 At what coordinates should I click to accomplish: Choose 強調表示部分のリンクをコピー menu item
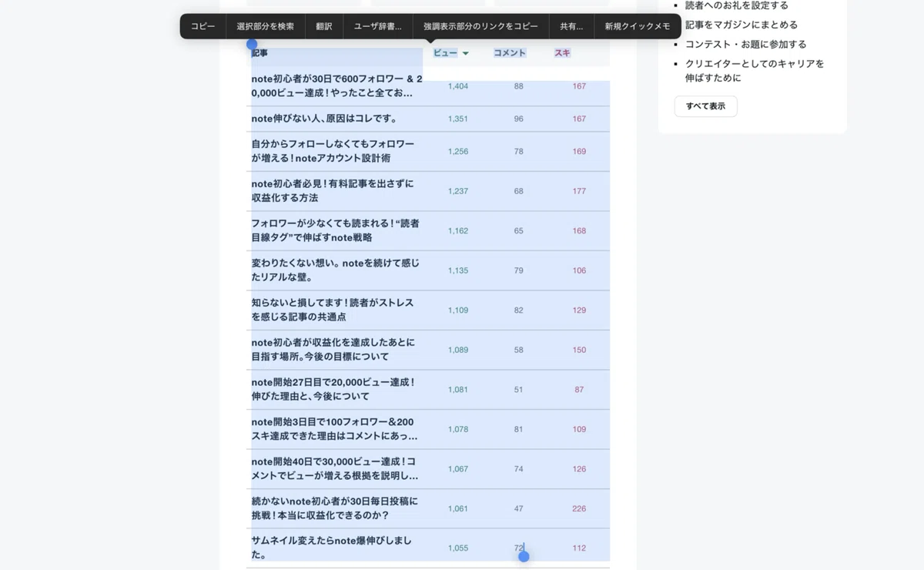(481, 26)
